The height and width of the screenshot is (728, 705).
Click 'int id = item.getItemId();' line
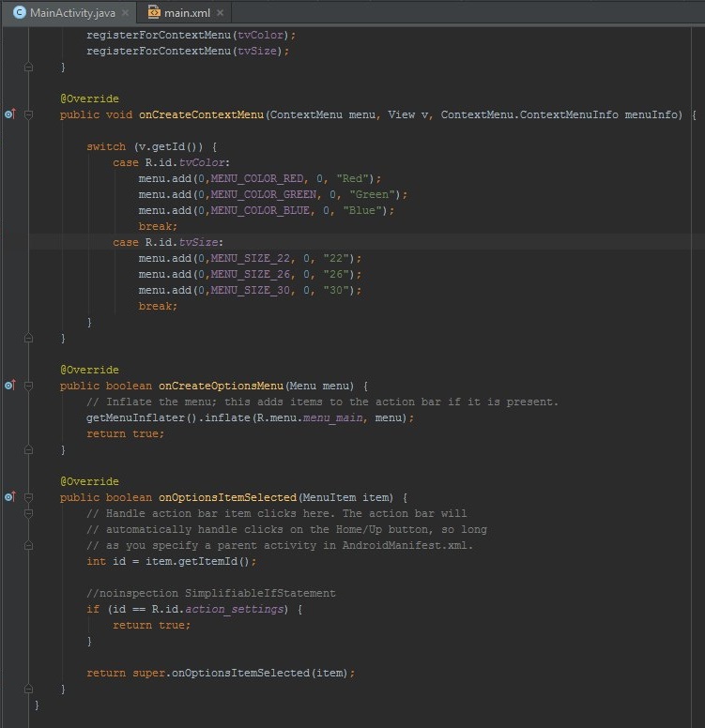pos(171,561)
